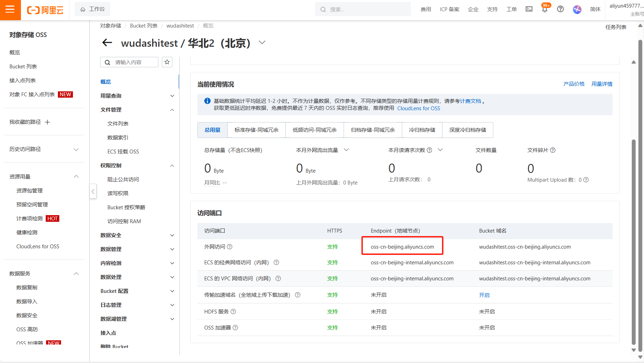Open the 用量详情 link

[x=602, y=84]
